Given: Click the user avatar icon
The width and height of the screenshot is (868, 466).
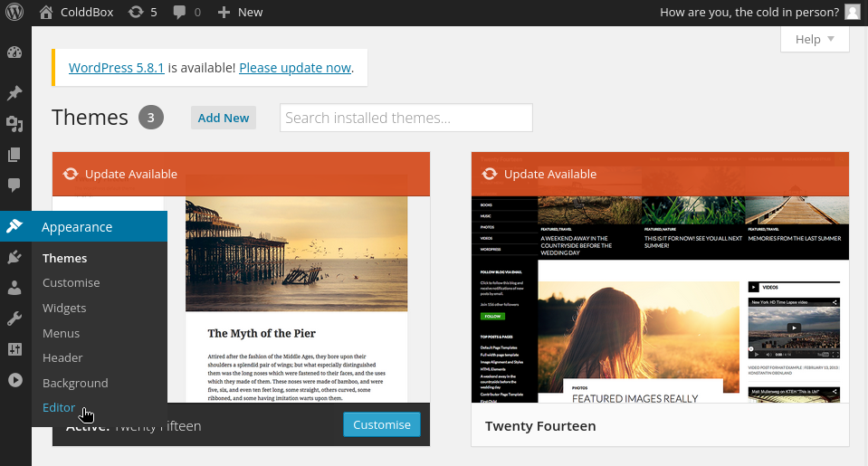Looking at the screenshot, I should (853, 12).
